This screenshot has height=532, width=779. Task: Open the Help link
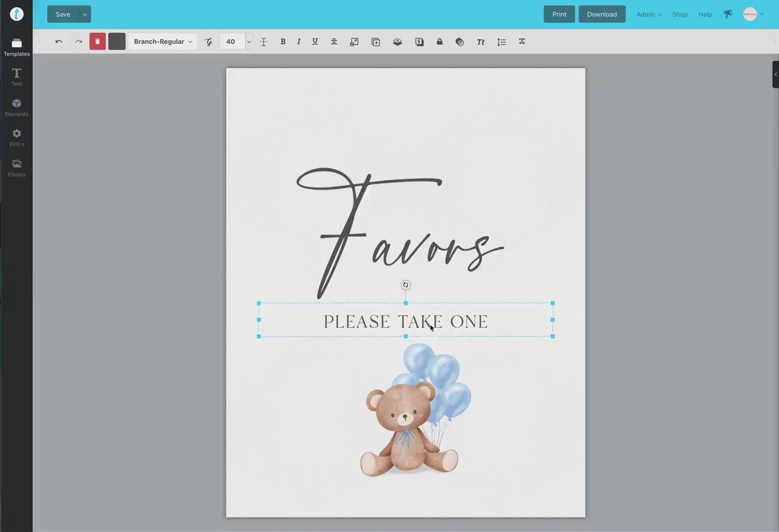tap(705, 14)
